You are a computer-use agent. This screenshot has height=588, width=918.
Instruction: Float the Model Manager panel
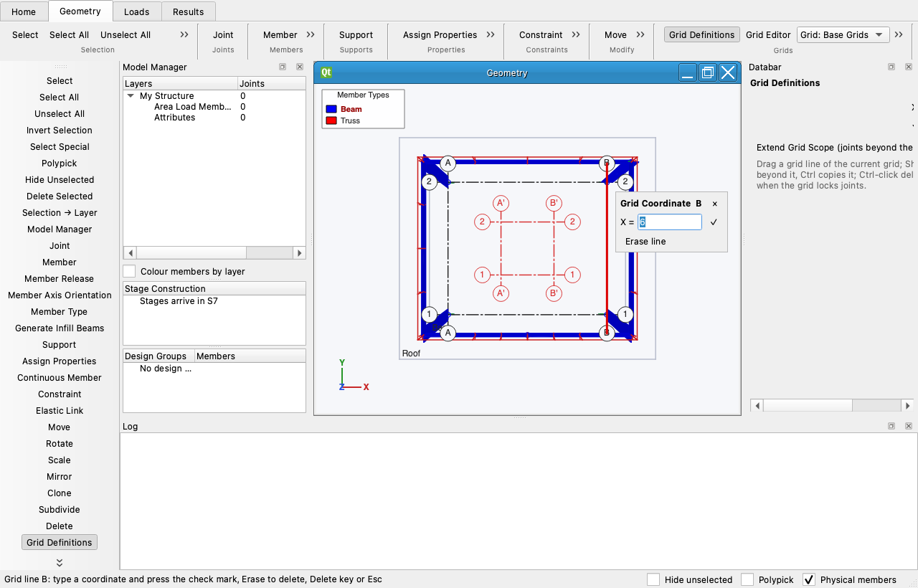click(x=283, y=67)
